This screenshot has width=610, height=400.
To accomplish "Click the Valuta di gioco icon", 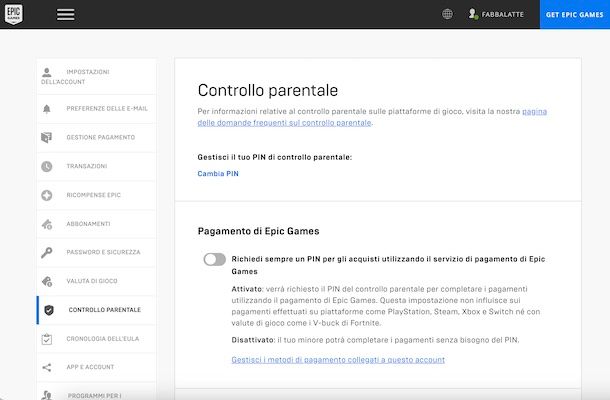I will (x=47, y=281).
